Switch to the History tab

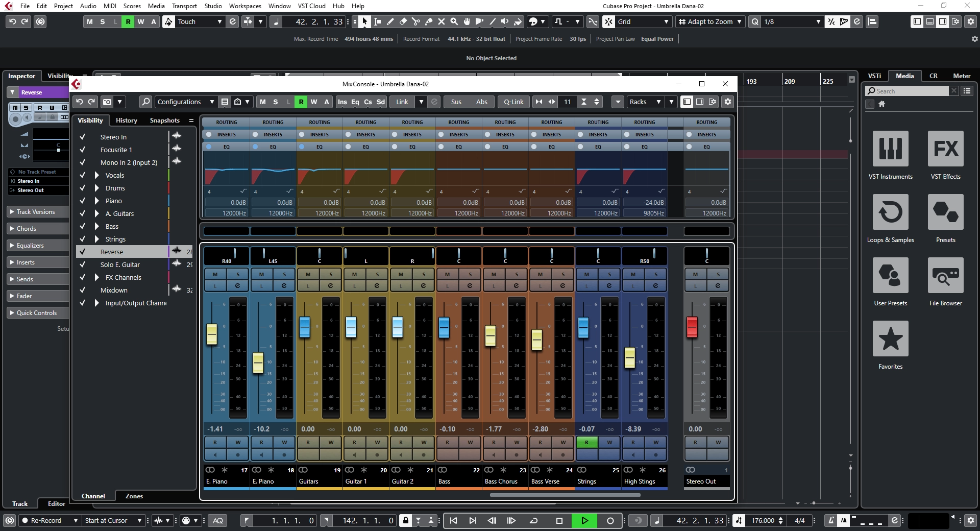(126, 120)
